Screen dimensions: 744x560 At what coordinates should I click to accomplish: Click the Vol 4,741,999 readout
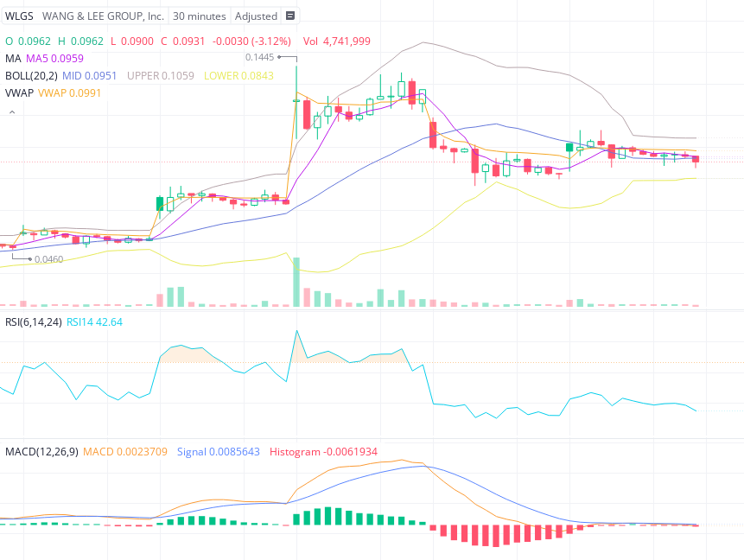click(x=337, y=41)
